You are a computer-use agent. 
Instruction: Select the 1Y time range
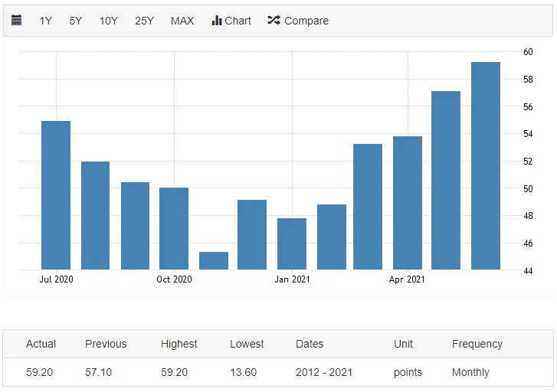pos(46,21)
